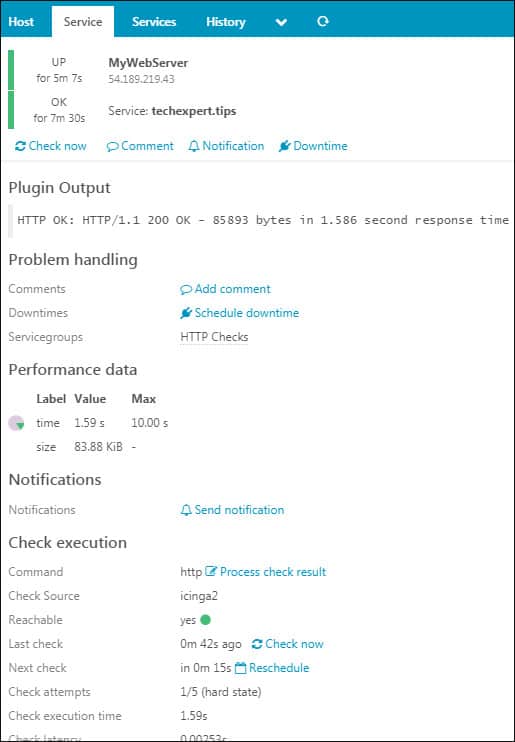
Task: Click the MyWebServer host name
Action: [x=148, y=62]
